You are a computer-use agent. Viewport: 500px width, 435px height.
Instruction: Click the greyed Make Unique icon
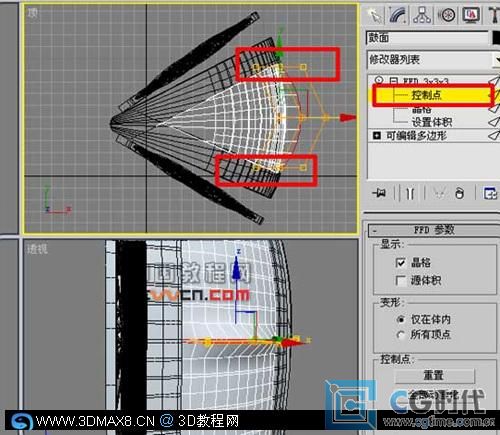[x=439, y=193]
